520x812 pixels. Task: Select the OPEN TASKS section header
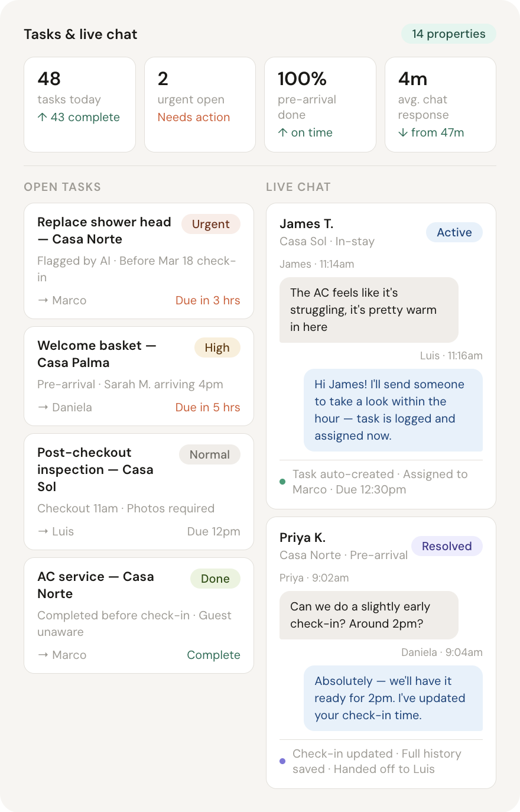coord(62,187)
